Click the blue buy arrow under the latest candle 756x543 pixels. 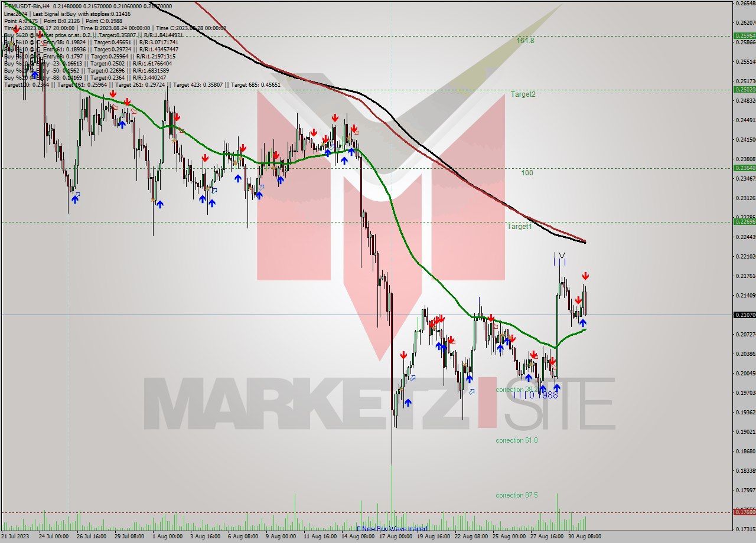coord(583,323)
